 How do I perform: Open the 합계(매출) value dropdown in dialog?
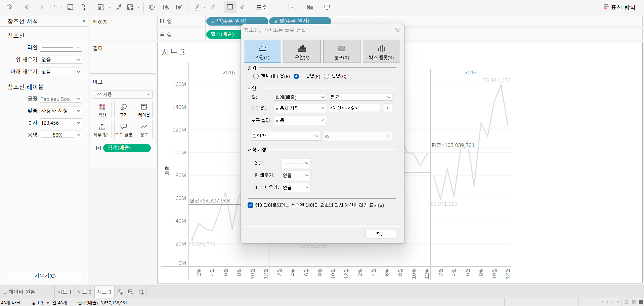pos(300,97)
